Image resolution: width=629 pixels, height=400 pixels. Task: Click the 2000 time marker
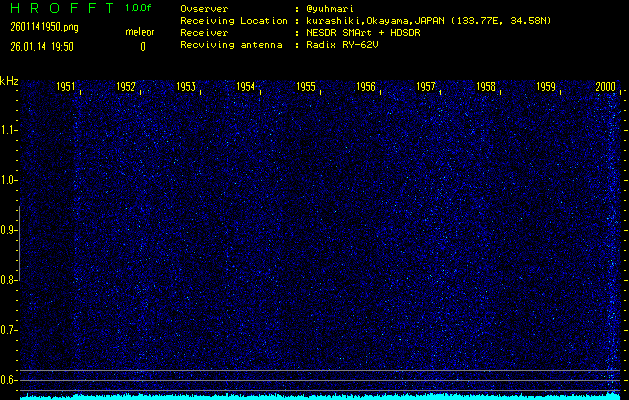point(605,87)
